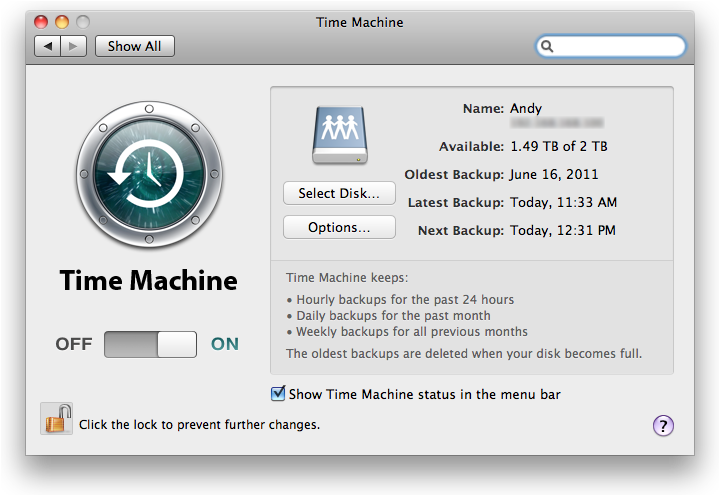Screen dimensions: 719x495
Task: Uncheck Show Time Machine status in menu bar
Action: 278,394
